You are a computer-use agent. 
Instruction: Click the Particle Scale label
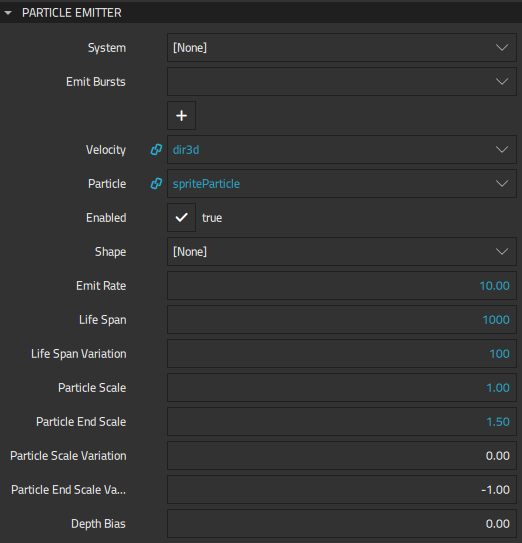click(92, 388)
